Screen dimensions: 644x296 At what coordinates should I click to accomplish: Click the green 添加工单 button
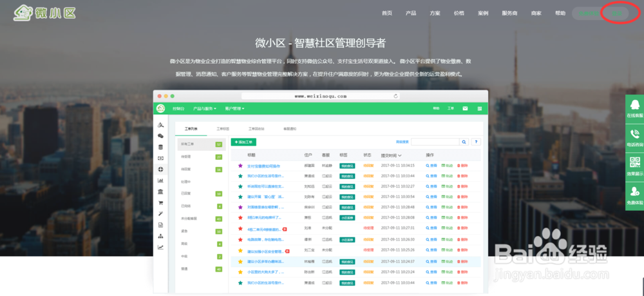[243, 142]
